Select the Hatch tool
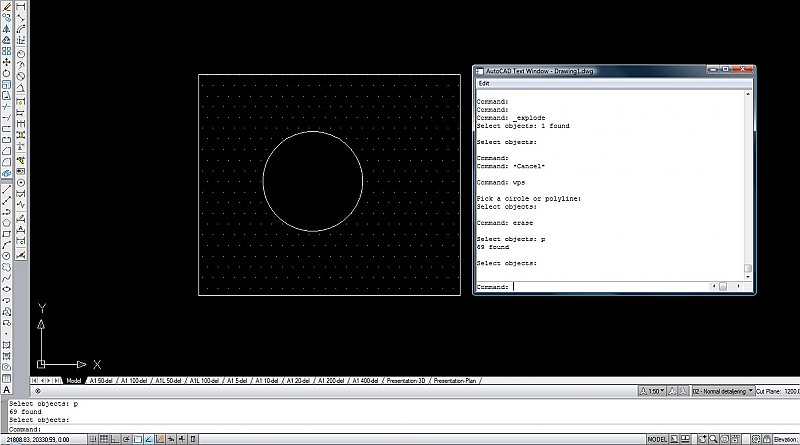The image size is (800, 445). (x=7, y=344)
